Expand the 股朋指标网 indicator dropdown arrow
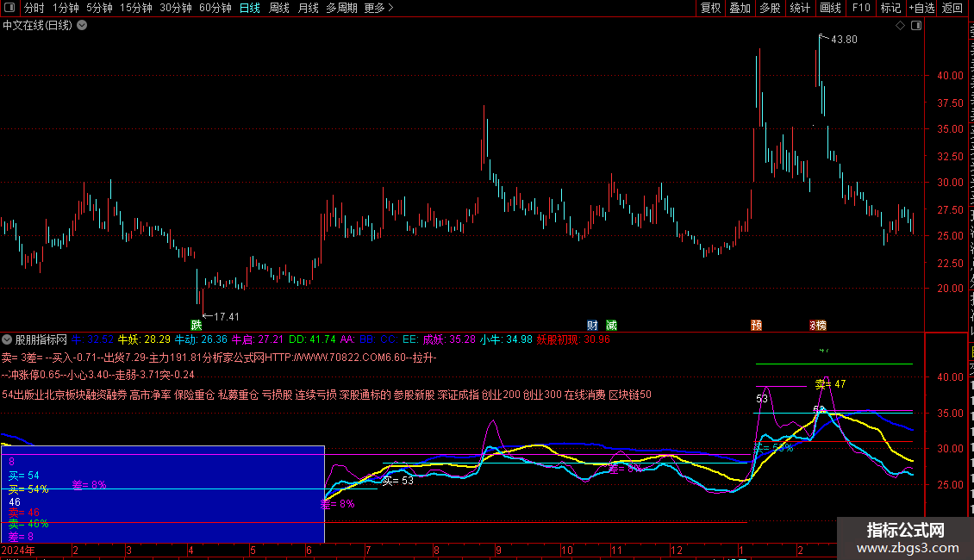Image resolution: width=974 pixels, height=560 pixels. pos(8,339)
